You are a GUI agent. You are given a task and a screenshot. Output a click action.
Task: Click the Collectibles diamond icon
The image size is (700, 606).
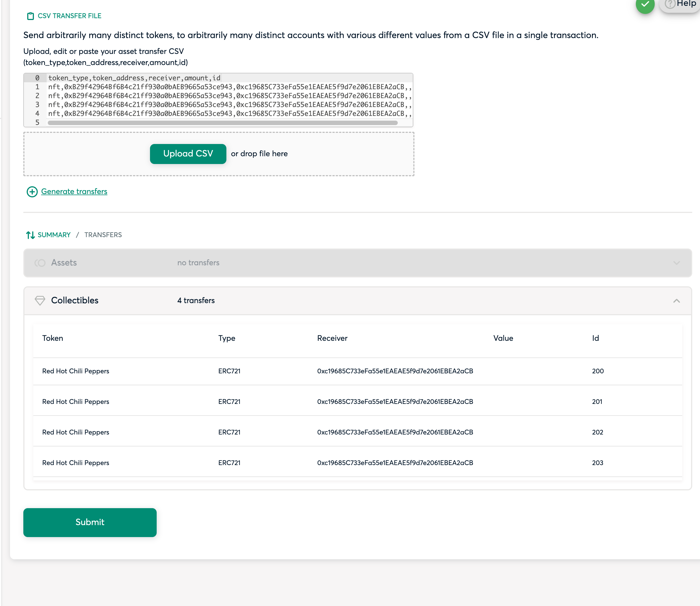tap(40, 300)
